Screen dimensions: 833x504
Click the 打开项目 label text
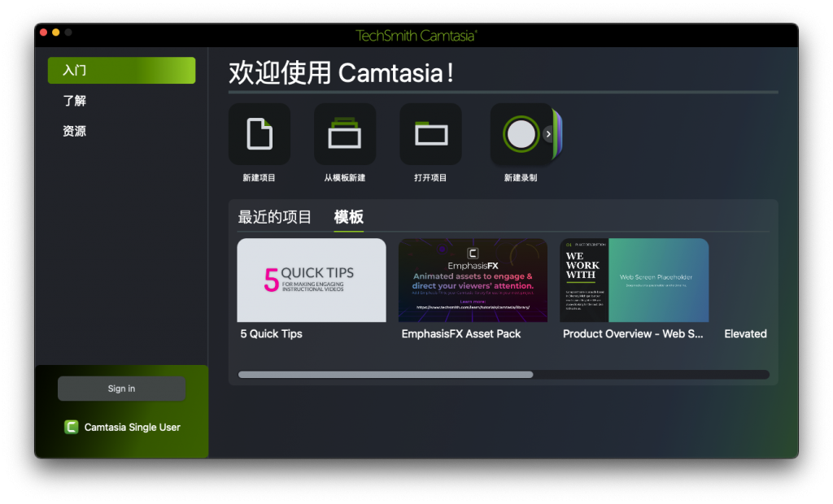point(430,177)
